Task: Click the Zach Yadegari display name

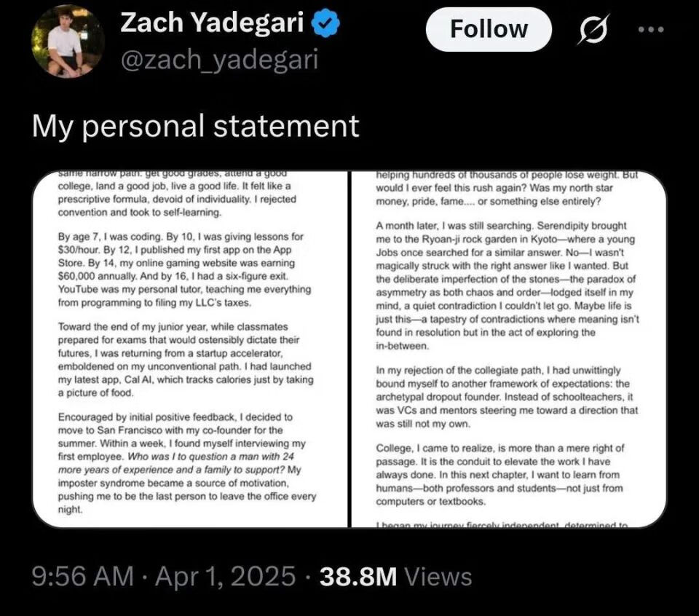Action: [x=211, y=24]
